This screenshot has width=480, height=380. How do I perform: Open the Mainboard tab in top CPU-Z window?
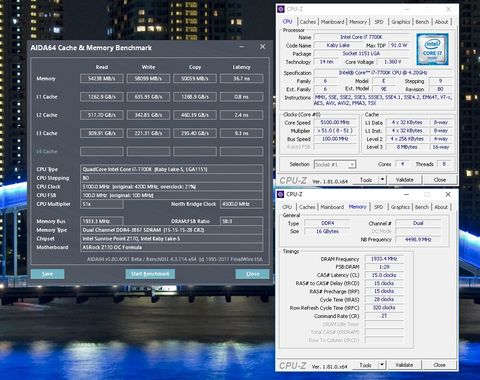332,22
